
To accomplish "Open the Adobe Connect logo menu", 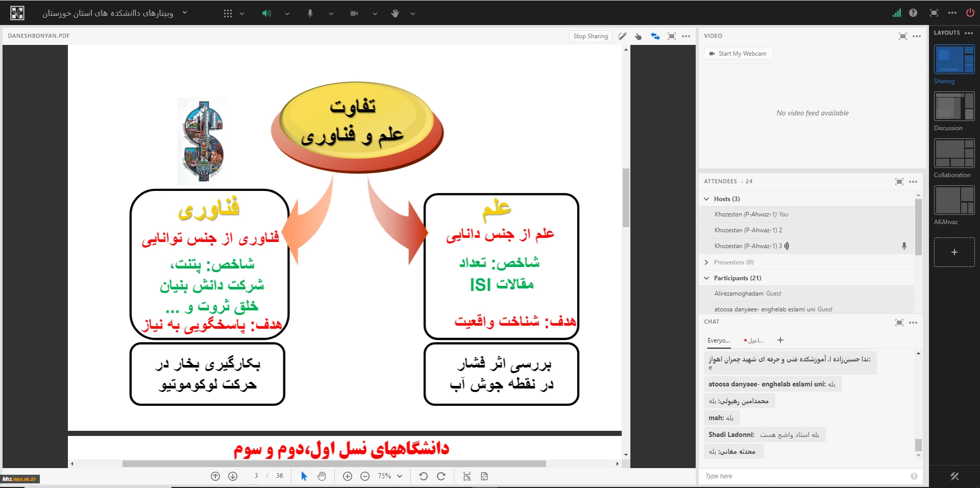I will 17,13.
